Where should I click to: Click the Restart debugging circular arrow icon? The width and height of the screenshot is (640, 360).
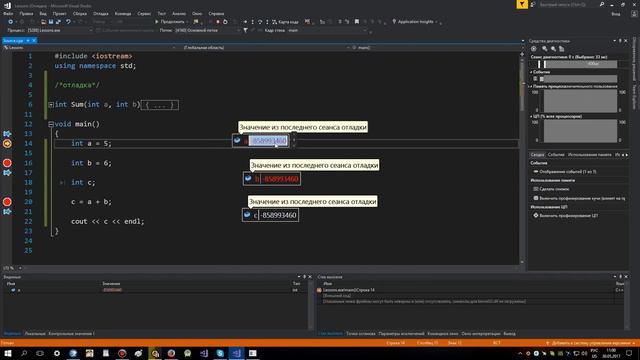tap(225, 22)
